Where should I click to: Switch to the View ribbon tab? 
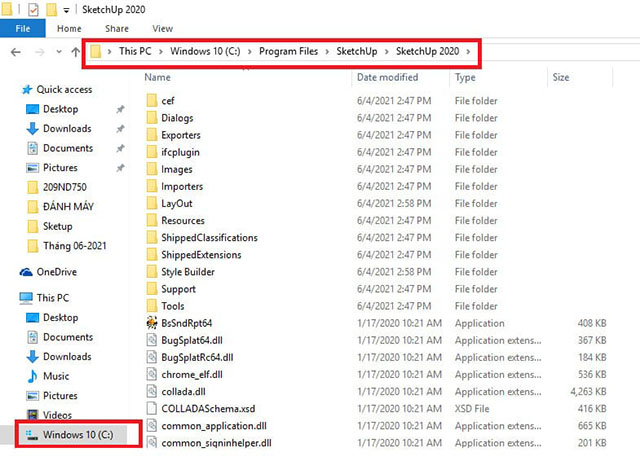[x=162, y=29]
